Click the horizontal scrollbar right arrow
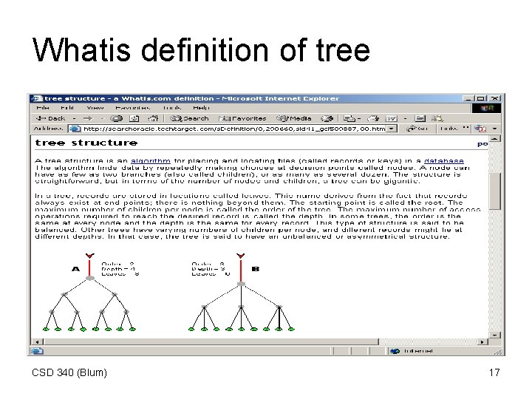Image resolution: width=532 pixels, height=399 pixels. coord(482,341)
